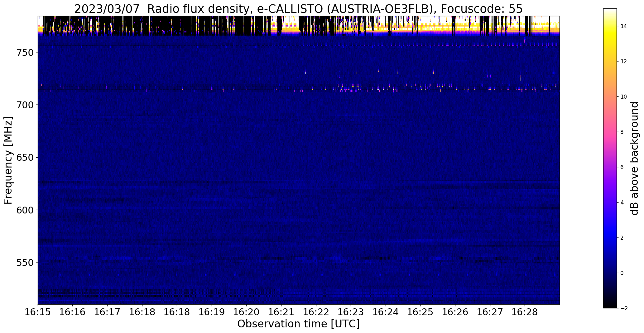Click the colorbar tick value 4
Viewport: 644px width, 333px height.
(x=622, y=203)
